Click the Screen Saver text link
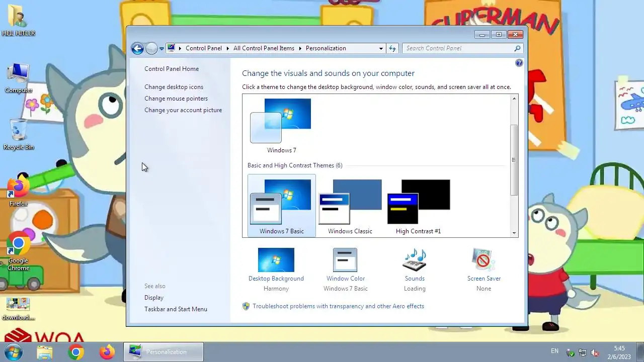 [484, 279]
